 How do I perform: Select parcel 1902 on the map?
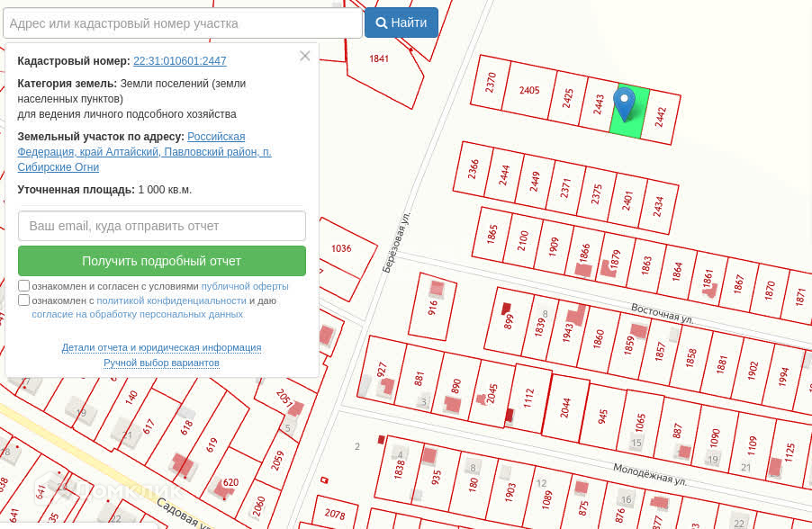(753, 372)
